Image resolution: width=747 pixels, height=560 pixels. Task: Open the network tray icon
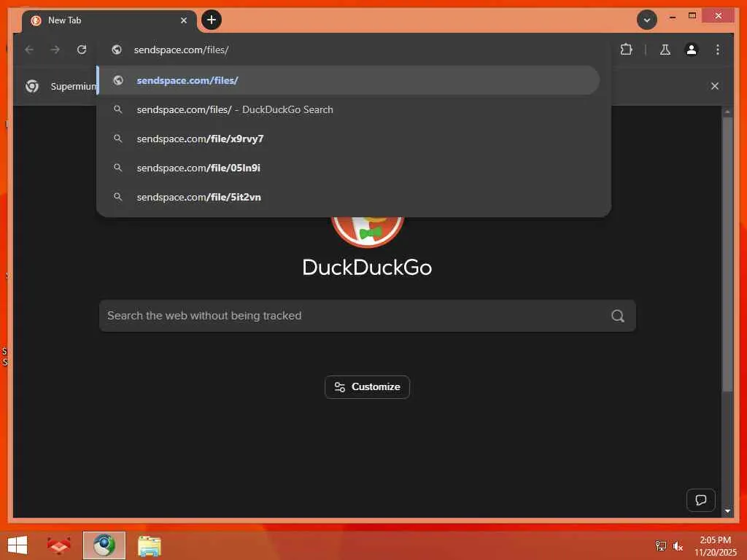tap(660, 546)
